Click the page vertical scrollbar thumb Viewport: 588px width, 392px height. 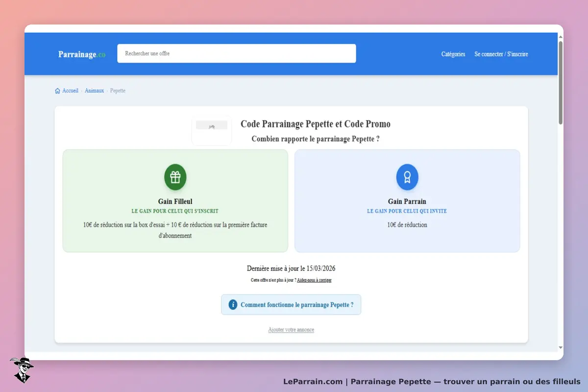click(561, 82)
